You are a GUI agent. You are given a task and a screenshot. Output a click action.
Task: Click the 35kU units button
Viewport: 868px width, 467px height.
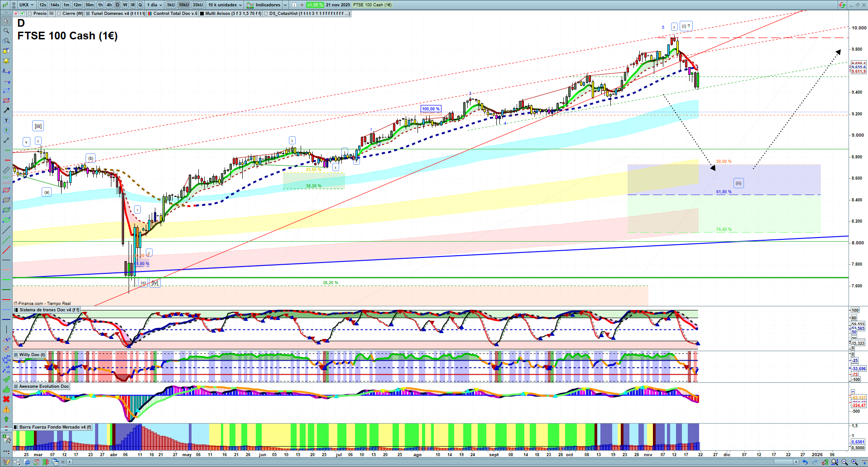click(198, 5)
